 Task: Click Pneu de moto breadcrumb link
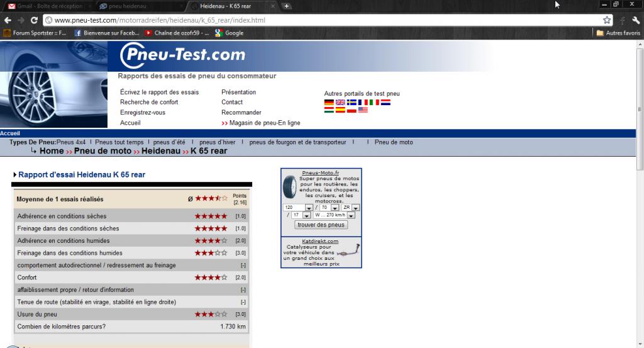tap(103, 151)
